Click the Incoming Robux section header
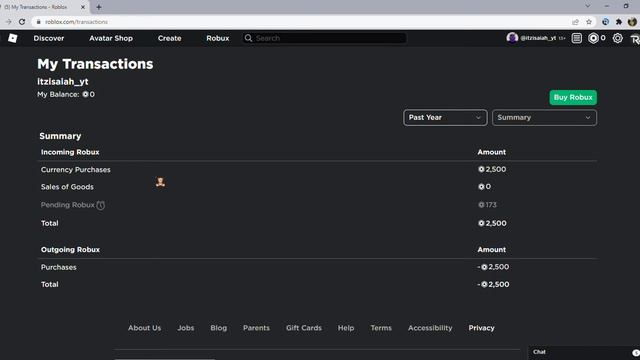Screen dimensions: 640x360 point(70,152)
